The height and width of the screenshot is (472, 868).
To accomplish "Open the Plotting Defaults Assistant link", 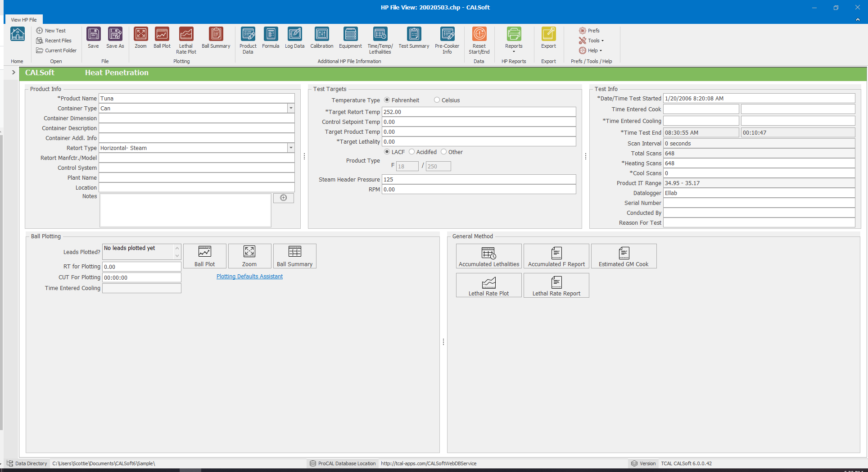I will [x=249, y=277].
